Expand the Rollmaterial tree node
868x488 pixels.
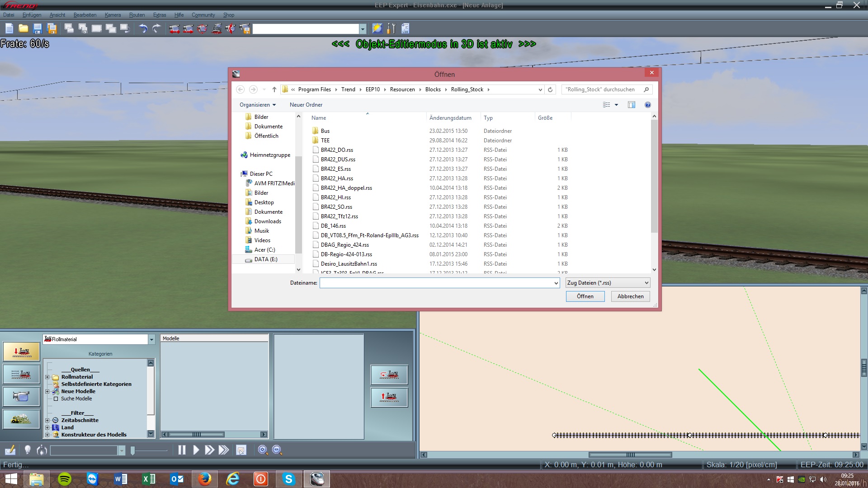pos(47,377)
